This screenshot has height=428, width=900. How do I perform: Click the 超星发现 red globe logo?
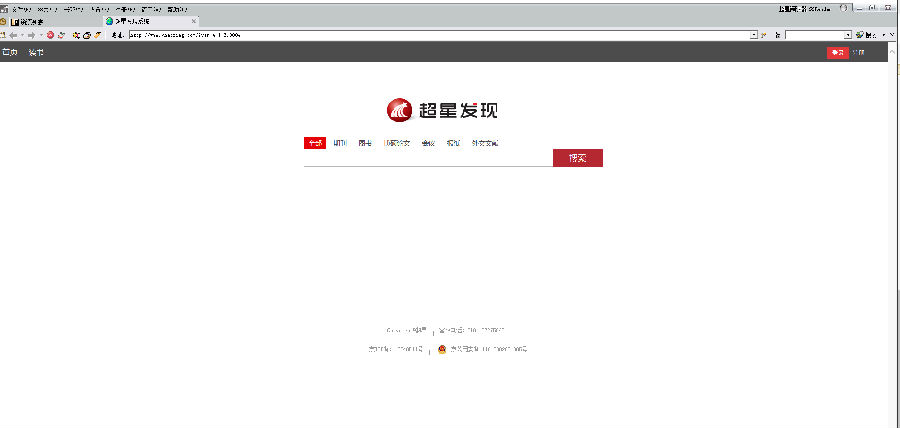click(400, 110)
